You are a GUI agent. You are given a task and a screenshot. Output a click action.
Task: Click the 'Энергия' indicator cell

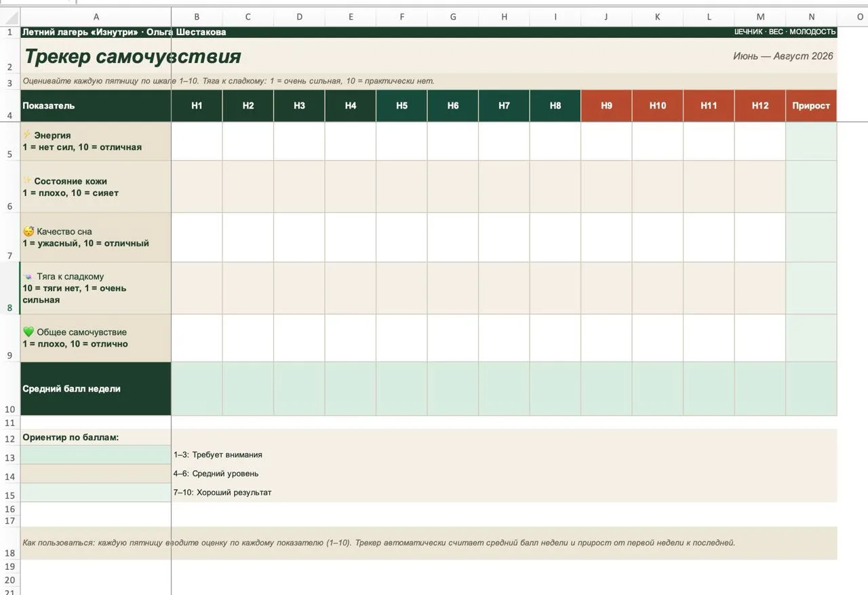tap(96, 141)
